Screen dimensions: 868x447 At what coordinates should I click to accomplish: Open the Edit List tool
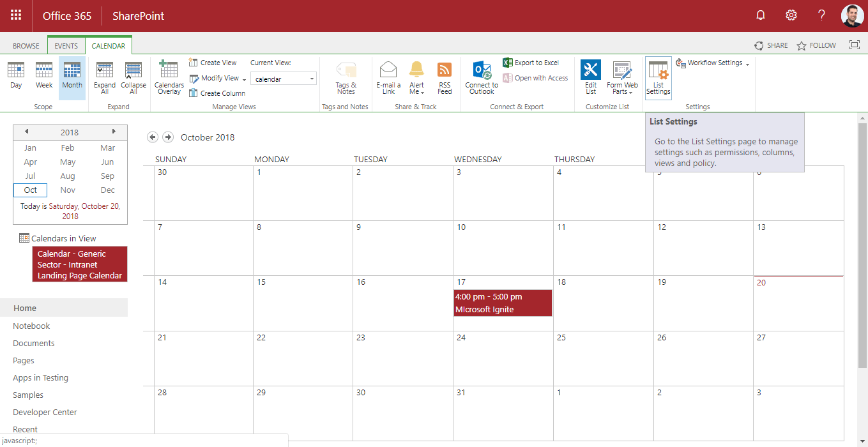pyautogui.click(x=591, y=77)
